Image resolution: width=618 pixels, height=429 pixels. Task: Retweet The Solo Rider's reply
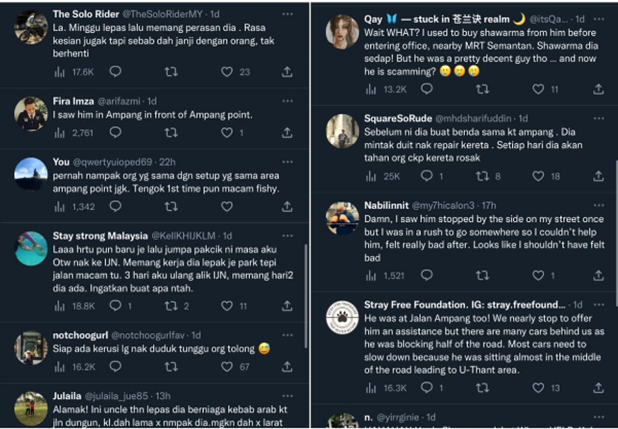click(171, 72)
